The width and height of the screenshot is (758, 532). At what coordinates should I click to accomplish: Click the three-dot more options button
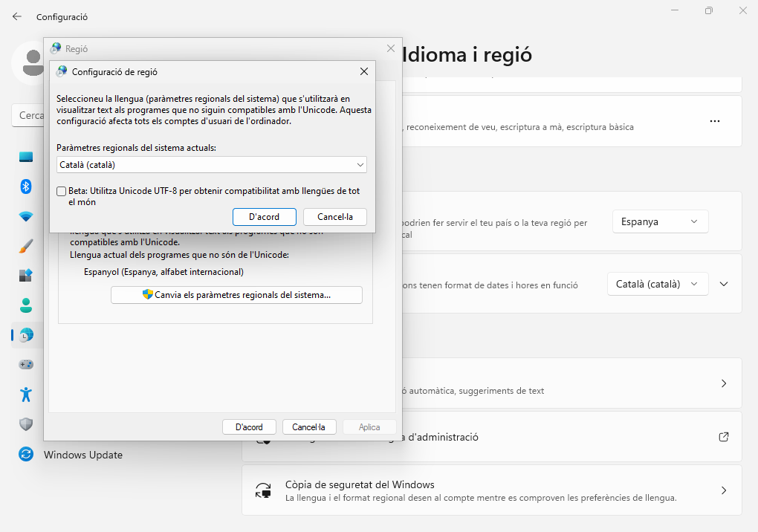[715, 121]
